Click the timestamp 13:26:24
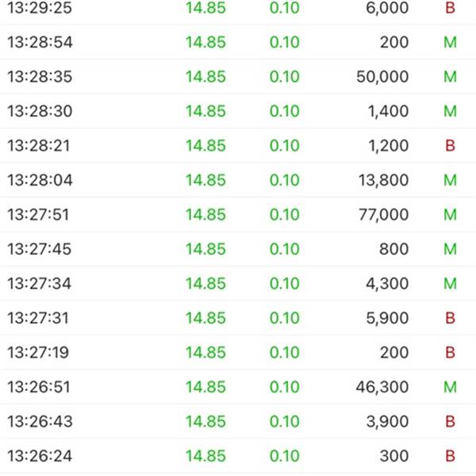Screen dimensions: 476x476 tap(40, 456)
